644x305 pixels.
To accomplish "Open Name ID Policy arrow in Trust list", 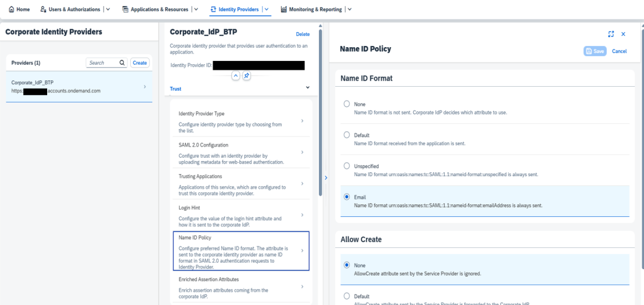I will click(302, 250).
